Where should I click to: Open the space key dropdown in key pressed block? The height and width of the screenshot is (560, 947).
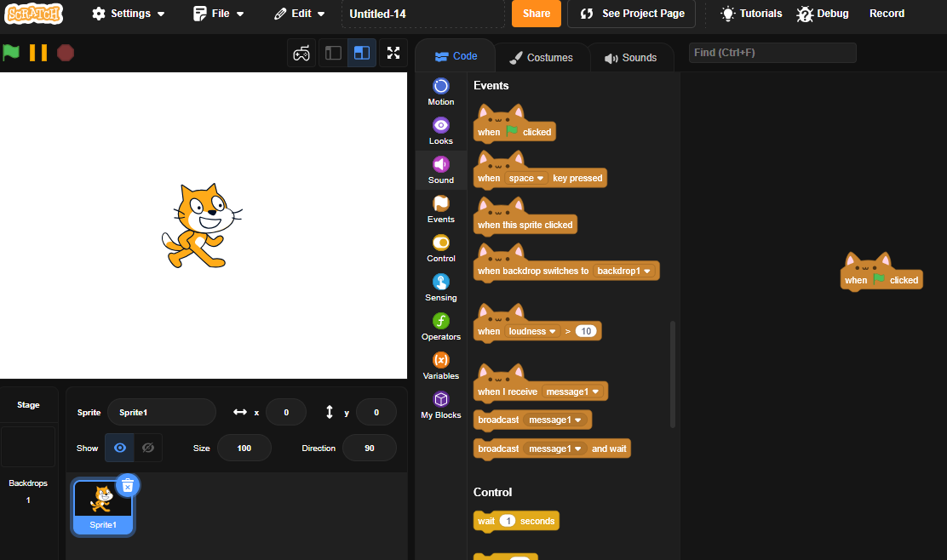tap(526, 178)
